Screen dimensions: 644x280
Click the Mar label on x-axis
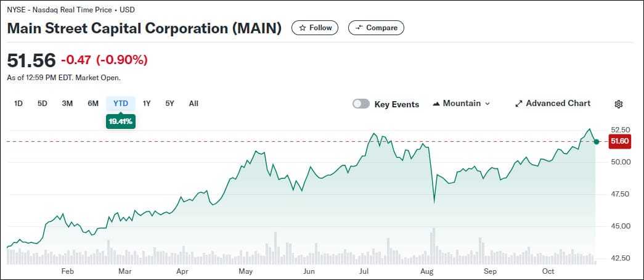tap(124, 271)
